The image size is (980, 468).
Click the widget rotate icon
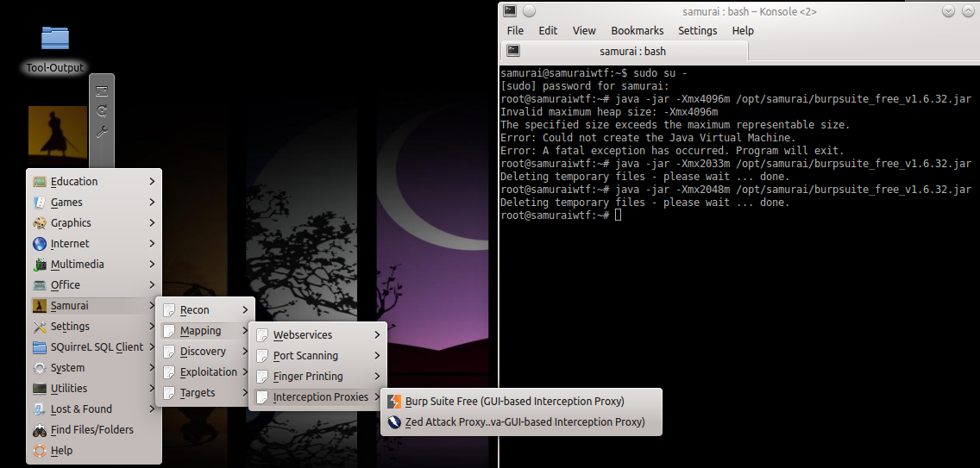[102, 111]
